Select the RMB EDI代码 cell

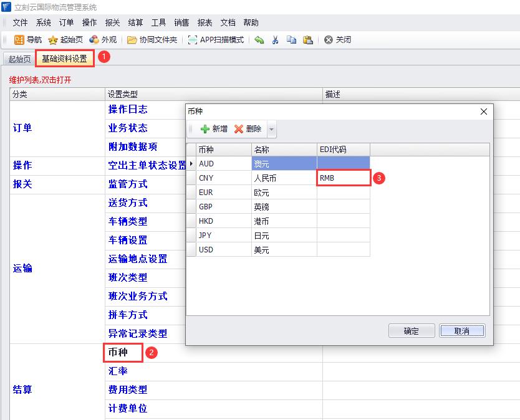coord(343,178)
